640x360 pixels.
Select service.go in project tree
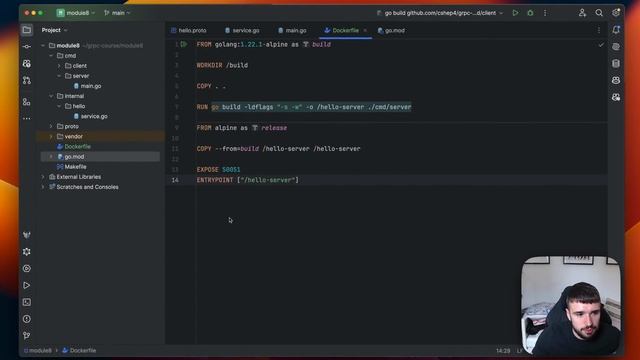[94, 116]
